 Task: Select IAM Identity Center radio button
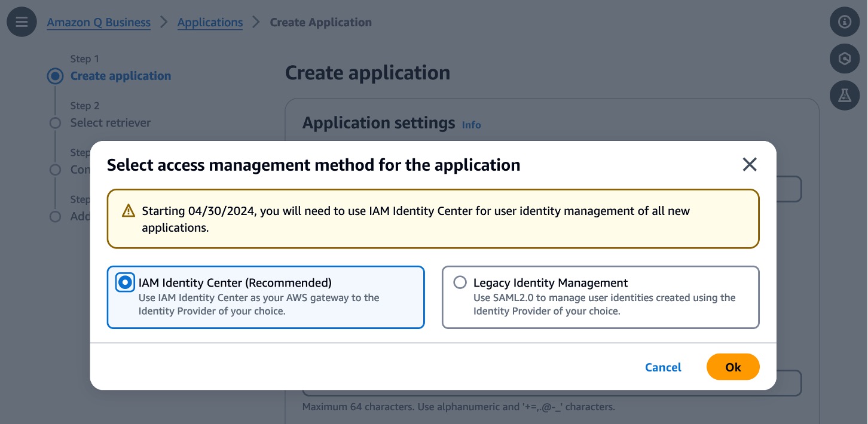[x=125, y=282]
